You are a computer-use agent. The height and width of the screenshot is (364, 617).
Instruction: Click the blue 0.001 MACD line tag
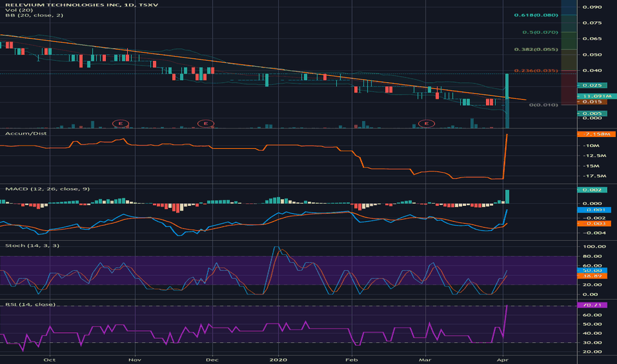[x=594, y=210]
